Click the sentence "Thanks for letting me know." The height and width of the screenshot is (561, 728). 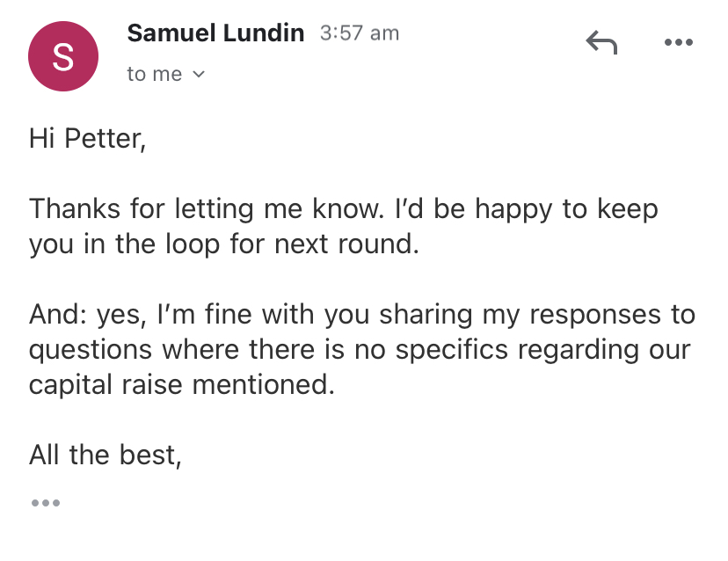point(207,208)
